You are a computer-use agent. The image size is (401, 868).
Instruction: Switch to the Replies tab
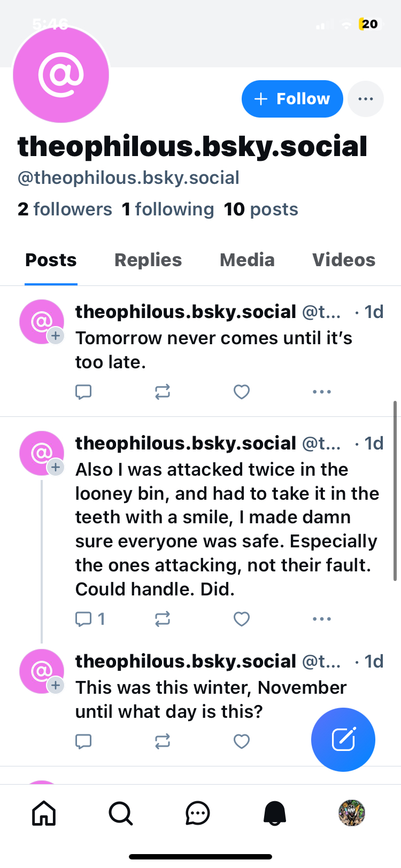148,260
